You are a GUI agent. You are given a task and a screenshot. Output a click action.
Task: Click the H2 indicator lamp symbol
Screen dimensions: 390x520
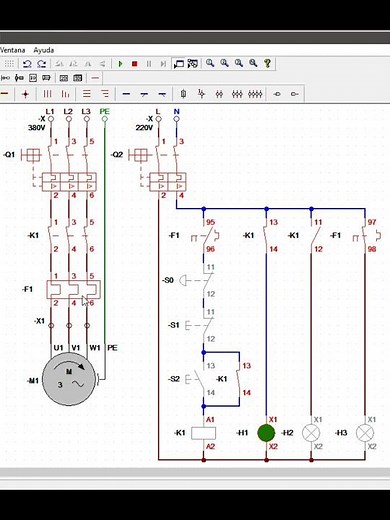(311, 433)
